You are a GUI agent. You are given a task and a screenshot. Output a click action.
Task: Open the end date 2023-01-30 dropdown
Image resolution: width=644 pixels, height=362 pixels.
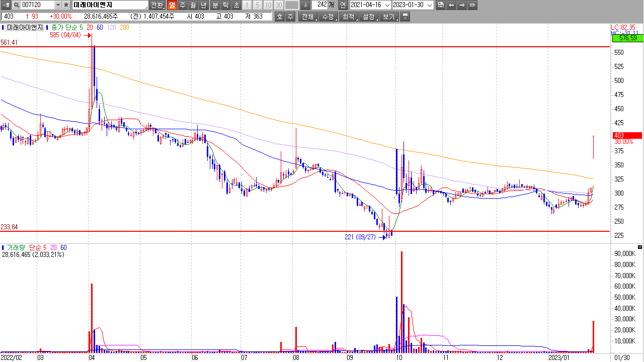coord(429,5)
